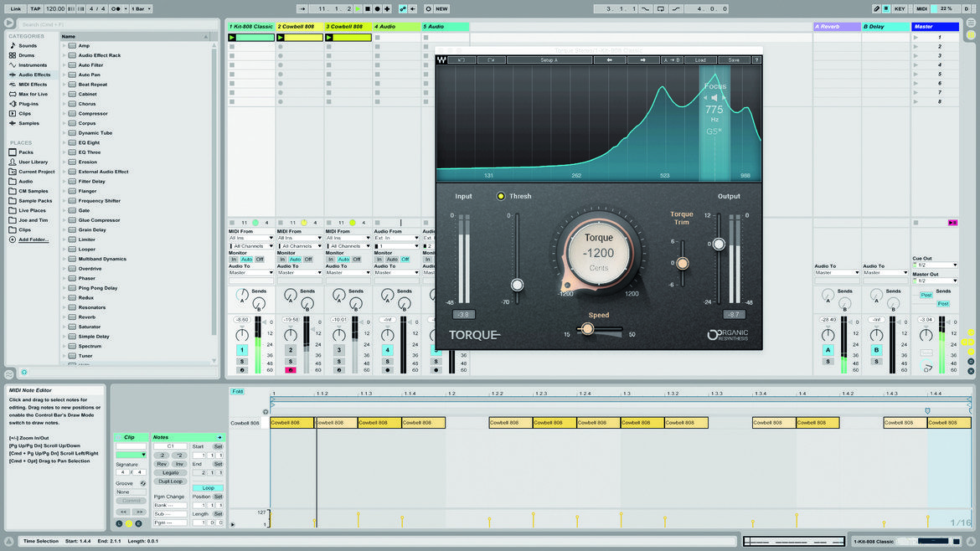The image size is (980, 551).
Task: Launch the clip on track 1 Kit-808 Classic
Action: tap(232, 38)
